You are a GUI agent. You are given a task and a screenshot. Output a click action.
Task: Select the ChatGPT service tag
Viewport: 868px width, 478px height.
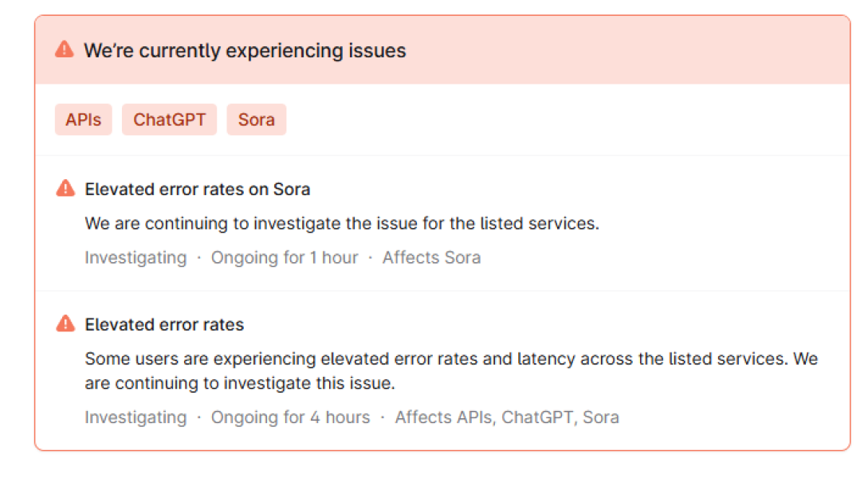(x=169, y=119)
